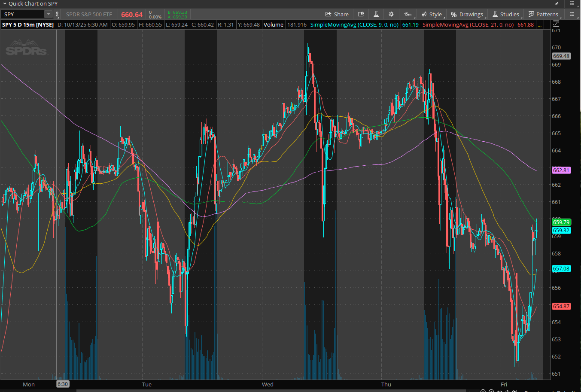
Task: Click the bid price B: 659.33
Action: click(177, 12)
